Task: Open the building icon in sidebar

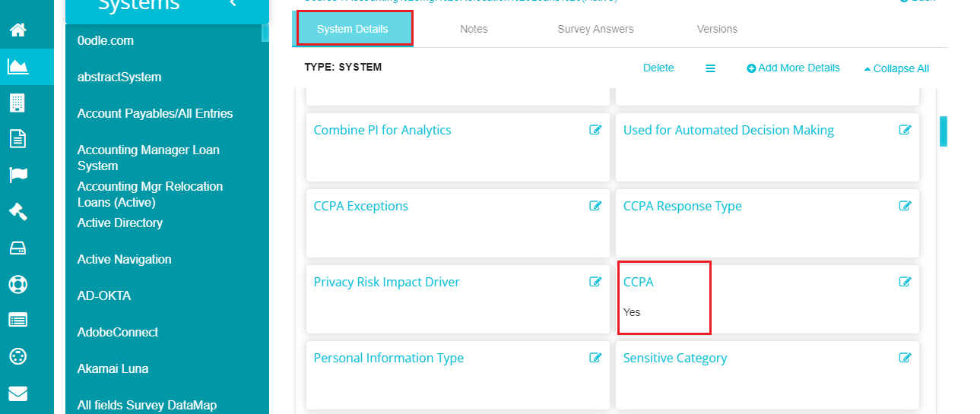Action: [17, 103]
